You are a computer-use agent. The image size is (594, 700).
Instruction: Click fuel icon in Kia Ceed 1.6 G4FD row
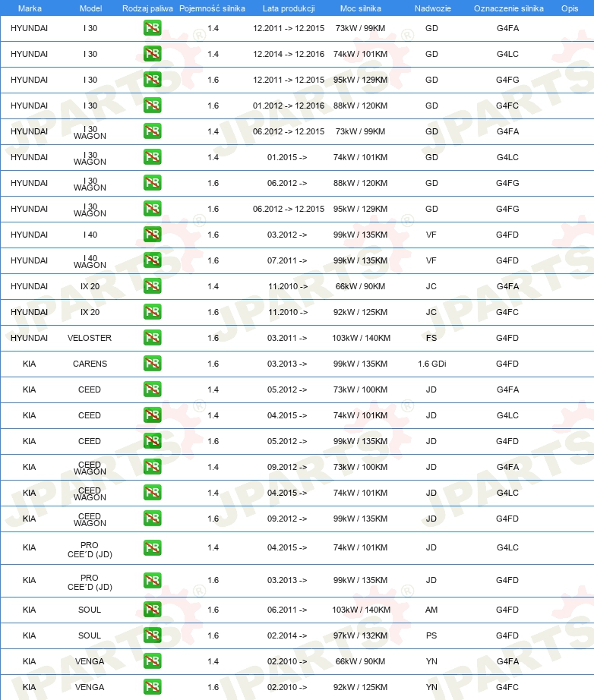[x=152, y=442]
